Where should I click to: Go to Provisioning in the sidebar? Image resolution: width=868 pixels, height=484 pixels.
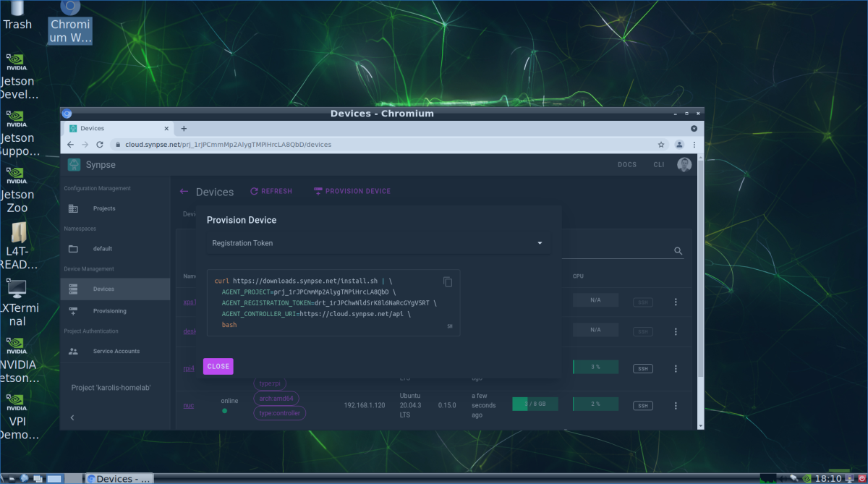coord(109,311)
